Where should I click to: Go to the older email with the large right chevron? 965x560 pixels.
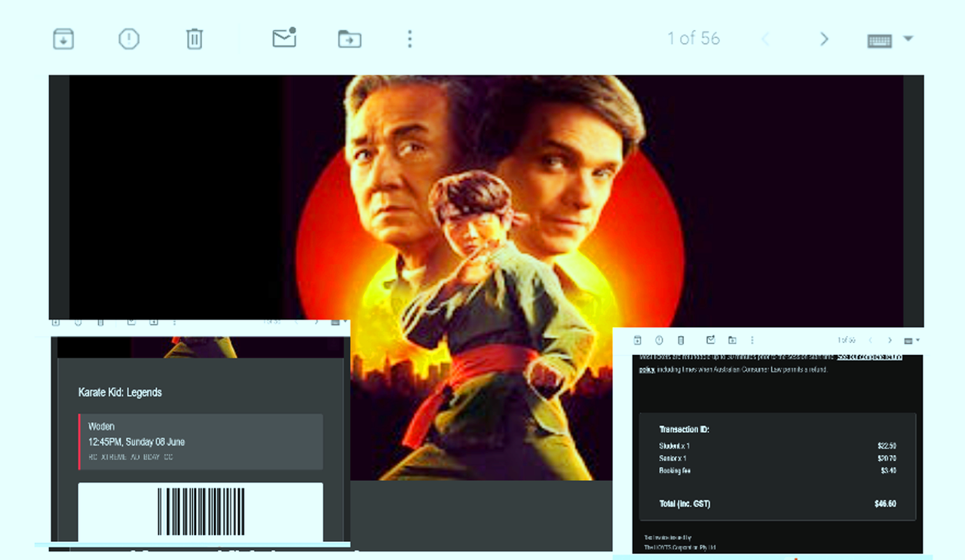(x=824, y=39)
